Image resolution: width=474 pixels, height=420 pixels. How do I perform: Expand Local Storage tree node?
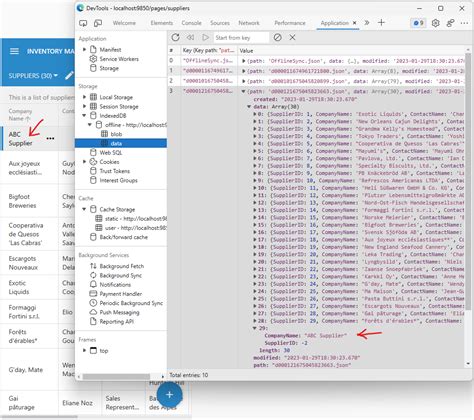tap(84, 97)
